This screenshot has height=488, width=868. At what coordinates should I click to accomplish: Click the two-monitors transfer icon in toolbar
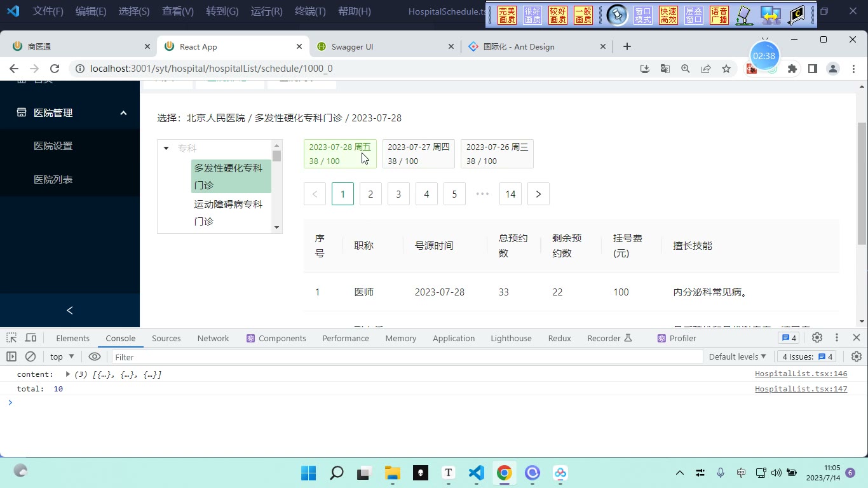tap(771, 15)
